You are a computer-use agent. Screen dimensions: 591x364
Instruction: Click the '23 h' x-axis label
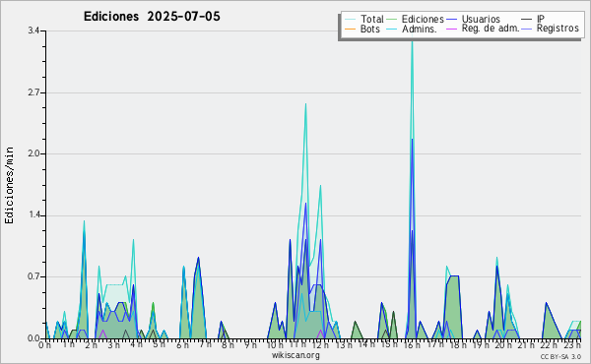pyautogui.click(x=572, y=344)
